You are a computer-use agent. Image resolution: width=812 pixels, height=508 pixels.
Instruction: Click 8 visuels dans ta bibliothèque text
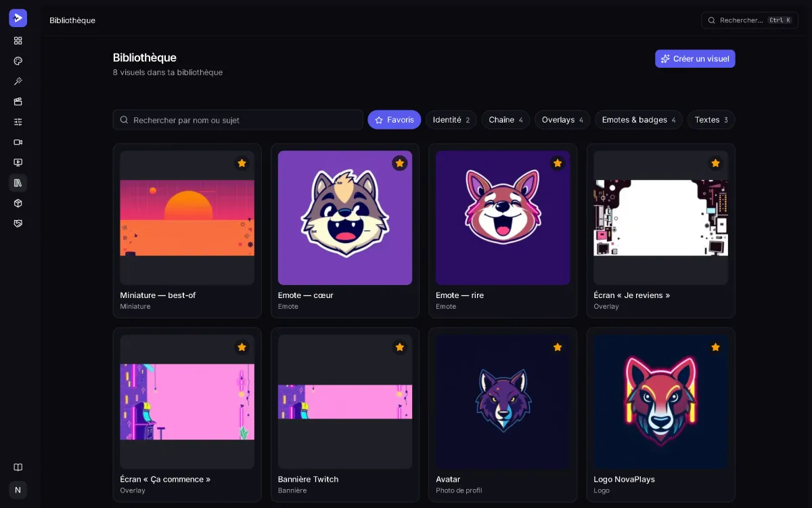(168, 72)
